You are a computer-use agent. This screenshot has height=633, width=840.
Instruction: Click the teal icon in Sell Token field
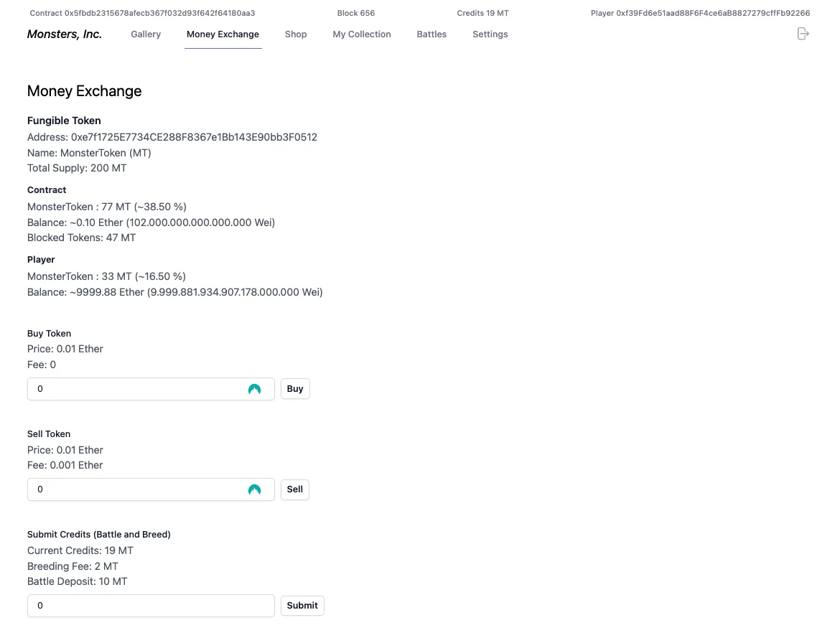(254, 489)
